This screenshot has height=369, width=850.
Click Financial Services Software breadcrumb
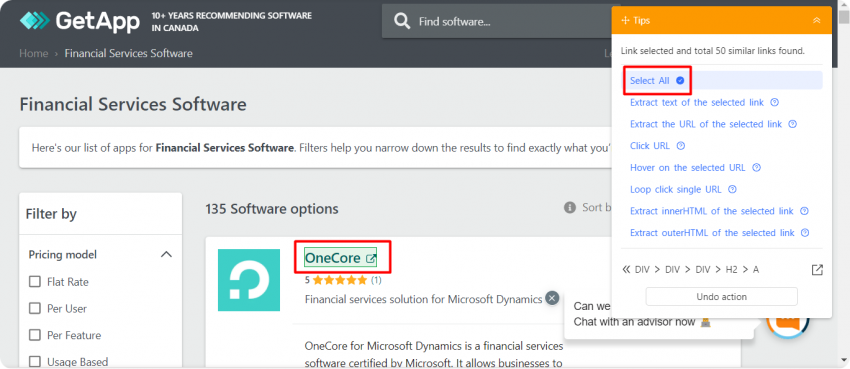[x=128, y=53]
